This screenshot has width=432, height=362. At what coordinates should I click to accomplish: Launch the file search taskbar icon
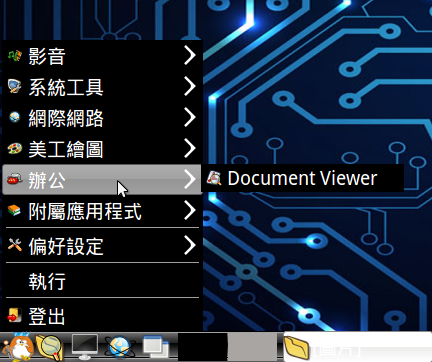point(50,348)
